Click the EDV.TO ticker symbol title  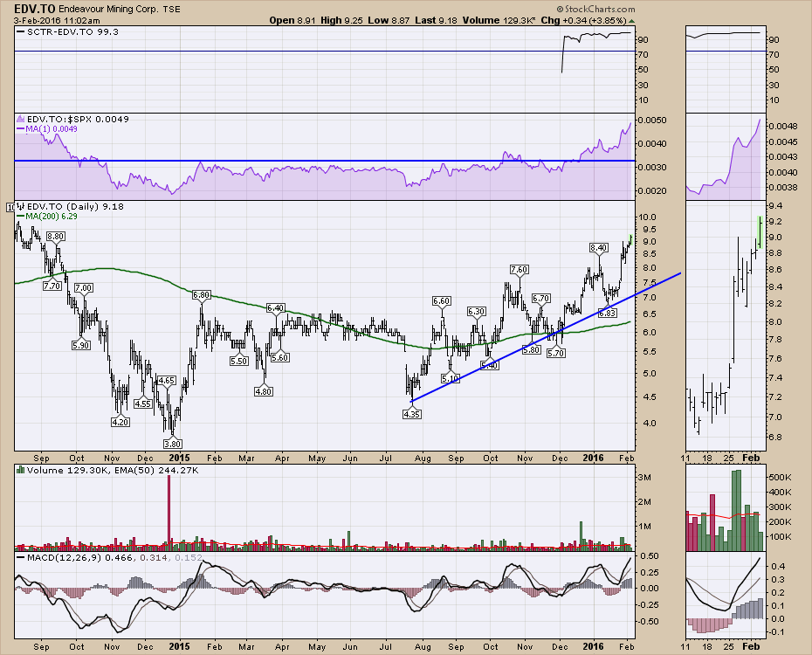coord(35,9)
